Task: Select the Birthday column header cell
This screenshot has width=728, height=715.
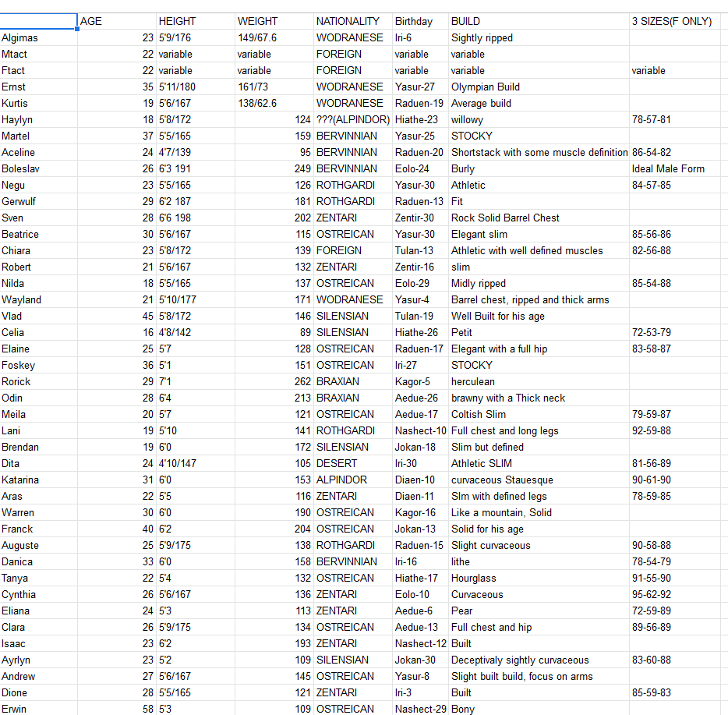Action: [x=420, y=21]
